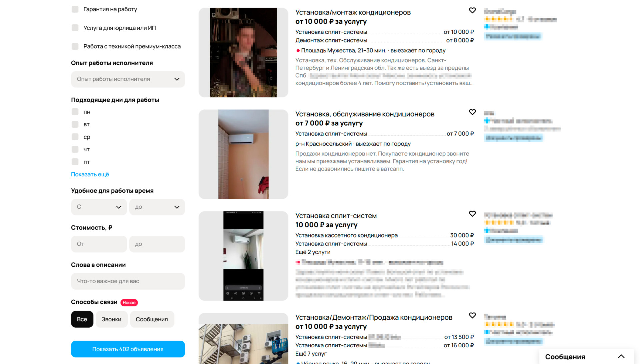Screen dimensions: 640x364
Task: Check Работа с техникой премиум-класса option
Action: (x=75, y=46)
